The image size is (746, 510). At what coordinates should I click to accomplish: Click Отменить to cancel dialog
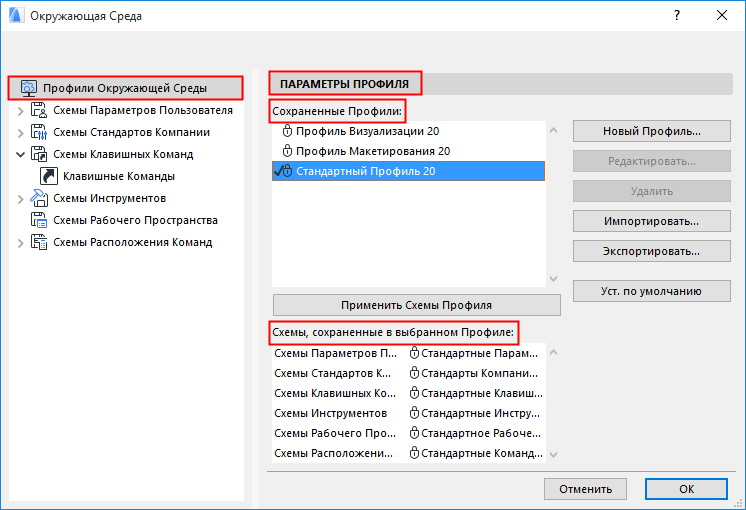(x=585, y=489)
